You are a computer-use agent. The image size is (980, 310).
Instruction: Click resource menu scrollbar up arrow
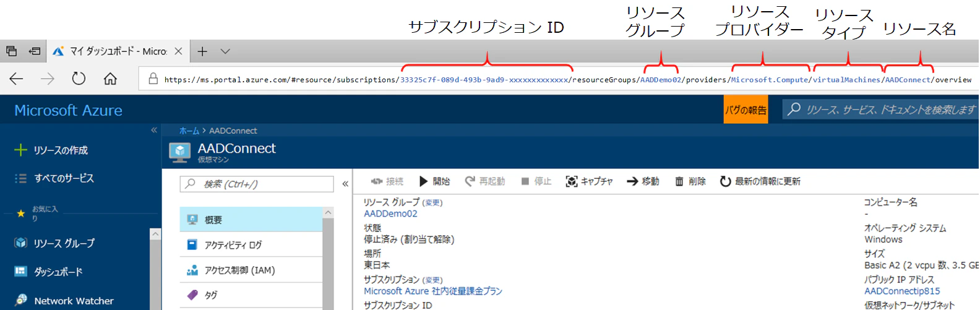pos(328,212)
